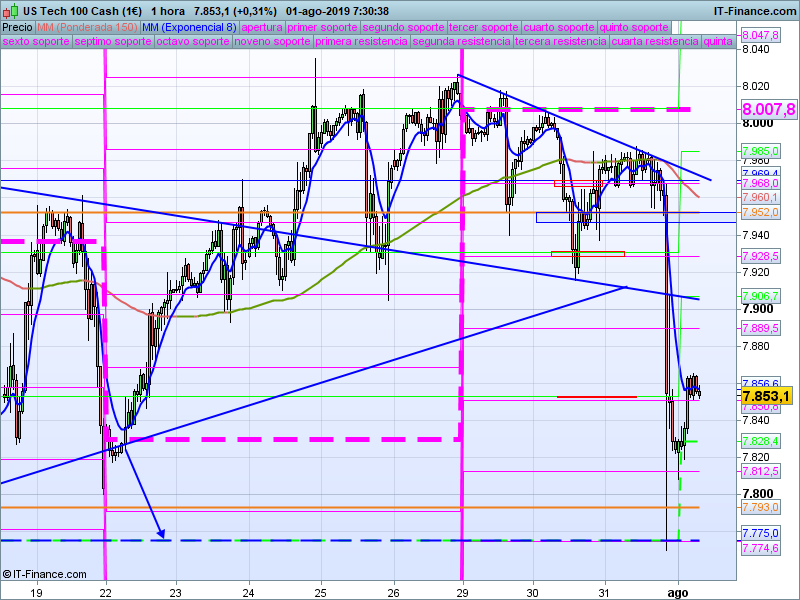Click the bold 7.800 axis label
This screenshot has height=600, width=800.
[x=758, y=494]
